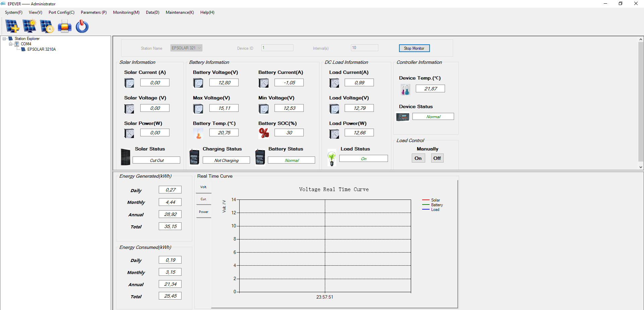Click the Battery SOC percent icon
The image size is (644, 310).
[x=264, y=133]
